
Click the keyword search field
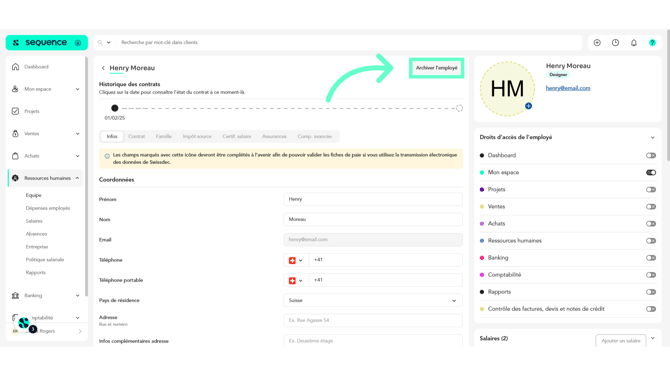coord(348,42)
